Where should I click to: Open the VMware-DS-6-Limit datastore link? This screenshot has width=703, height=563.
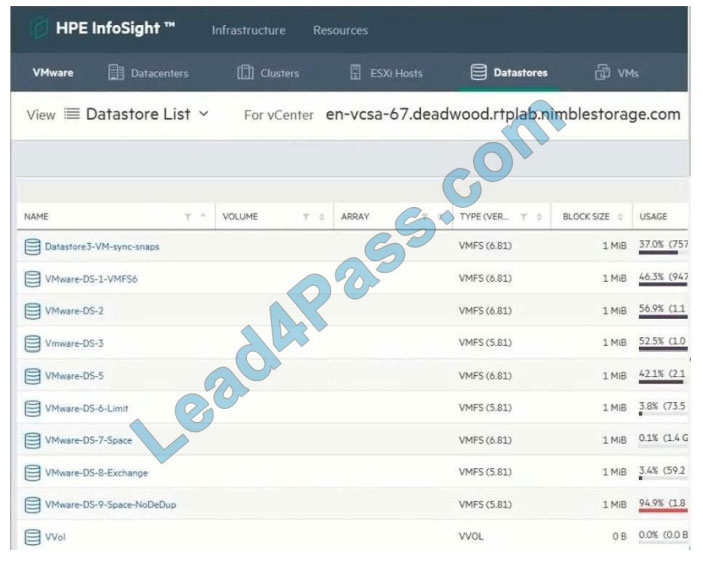87,408
